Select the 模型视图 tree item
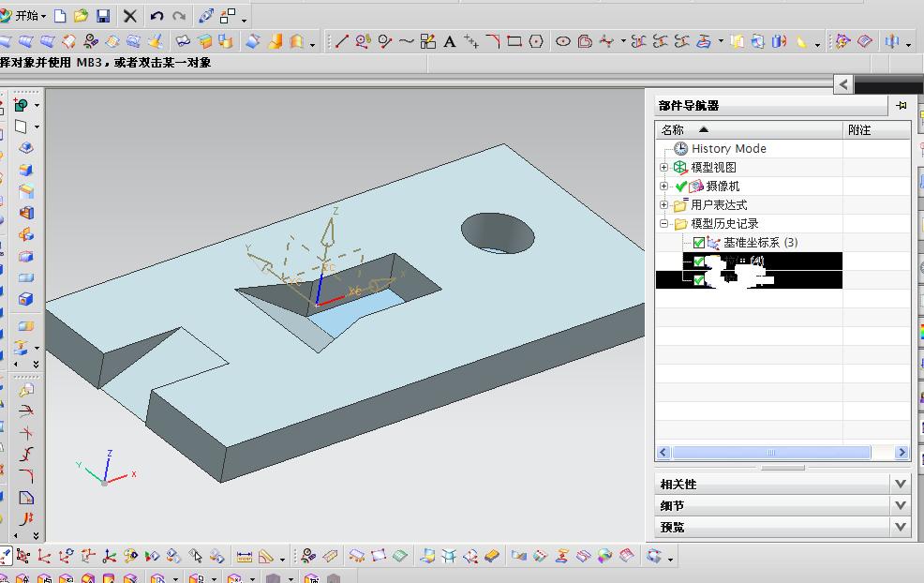 click(713, 168)
